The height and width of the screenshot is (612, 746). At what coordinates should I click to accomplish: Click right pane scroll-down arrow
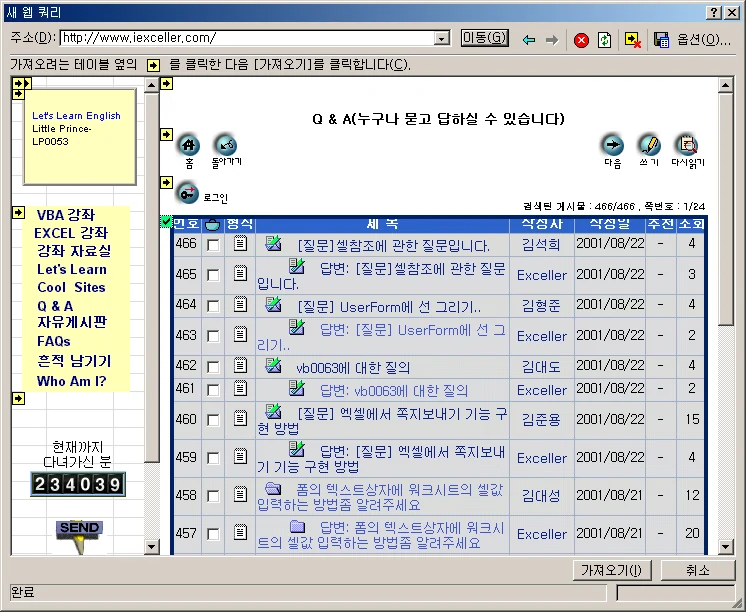726,547
